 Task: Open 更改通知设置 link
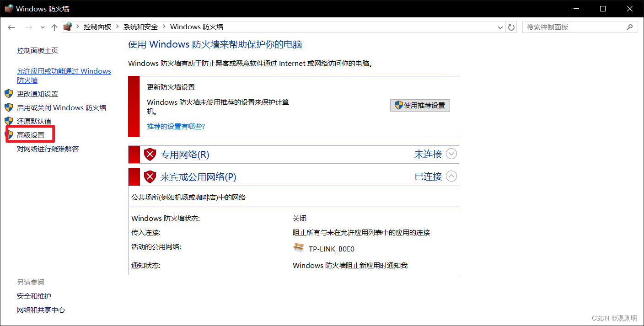coord(38,94)
